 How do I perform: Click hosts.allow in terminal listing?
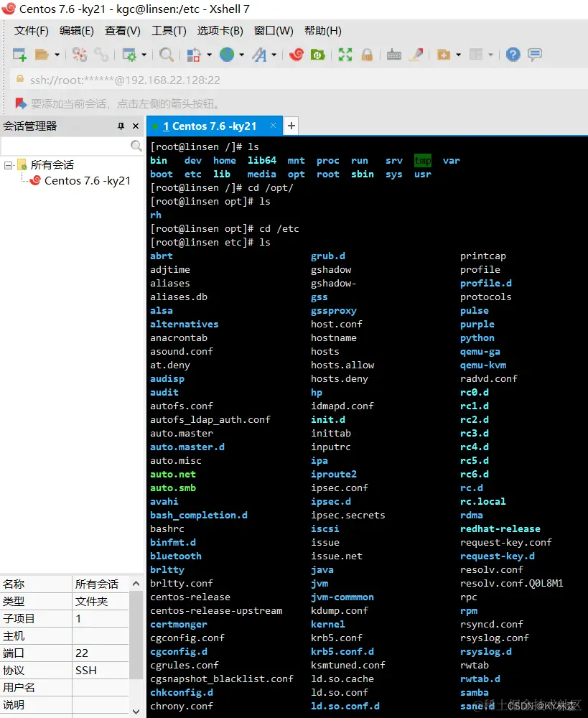coord(342,365)
